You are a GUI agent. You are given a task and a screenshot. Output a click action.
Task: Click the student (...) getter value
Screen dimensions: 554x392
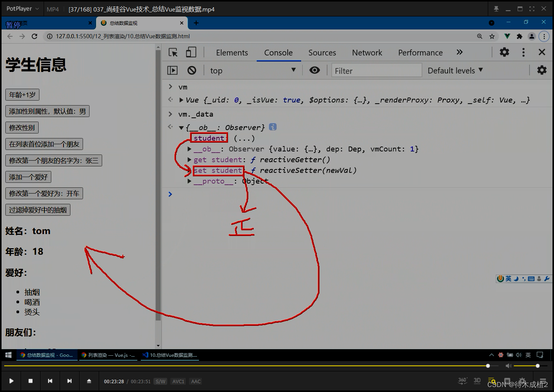click(x=244, y=138)
